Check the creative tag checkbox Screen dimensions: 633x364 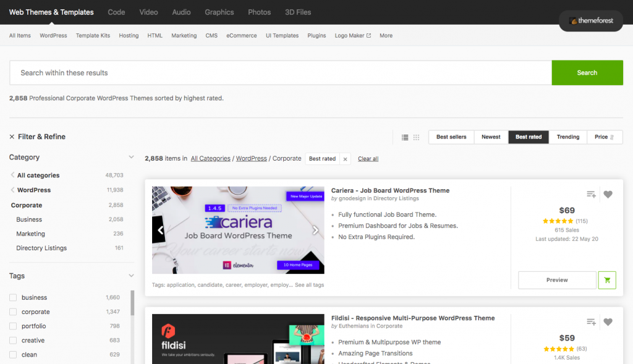point(13,341)
